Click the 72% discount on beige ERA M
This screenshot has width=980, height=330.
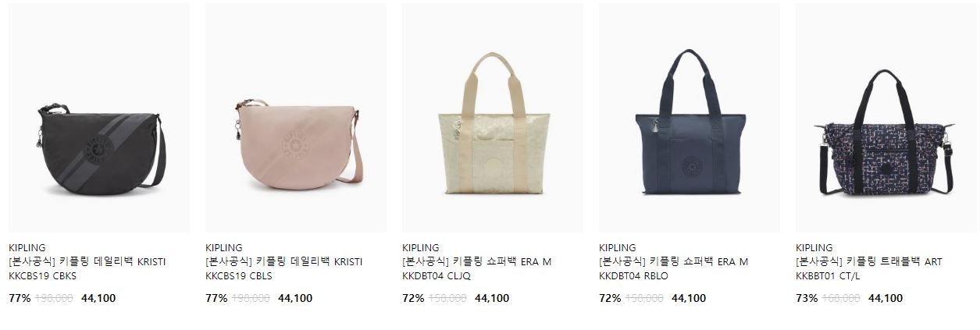tap(413, 298)
